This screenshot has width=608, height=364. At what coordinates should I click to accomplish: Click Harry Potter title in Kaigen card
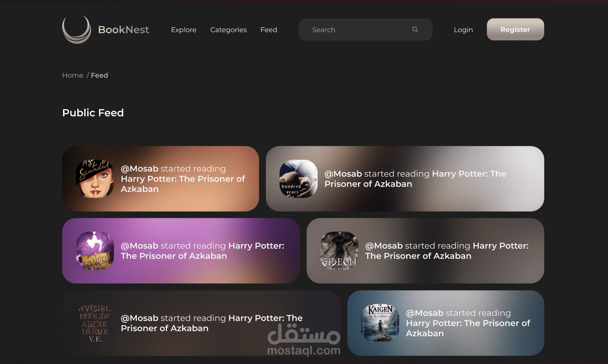pos(468,328)
